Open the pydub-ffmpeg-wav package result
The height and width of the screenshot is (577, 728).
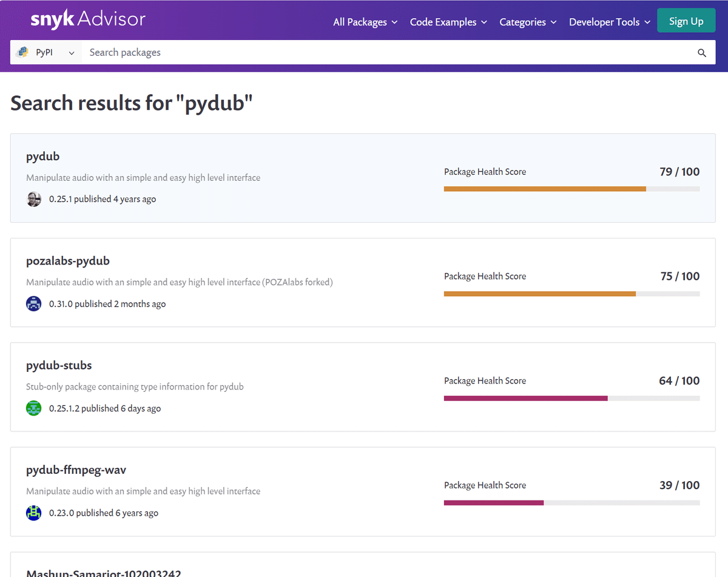coord(76,470)
